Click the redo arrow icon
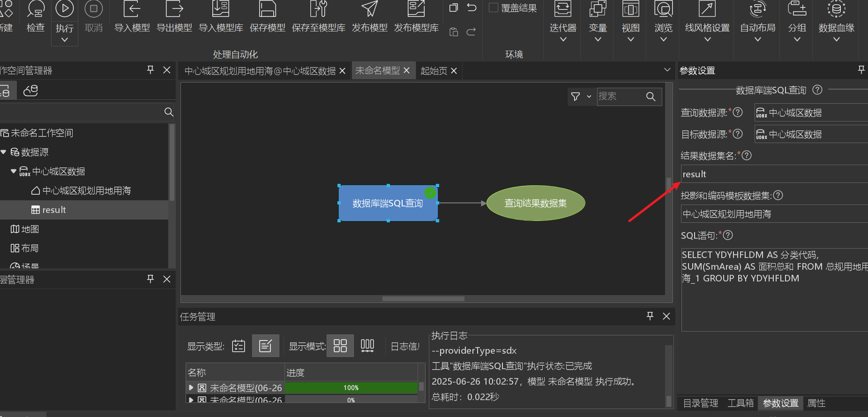 tap(471, 31)
